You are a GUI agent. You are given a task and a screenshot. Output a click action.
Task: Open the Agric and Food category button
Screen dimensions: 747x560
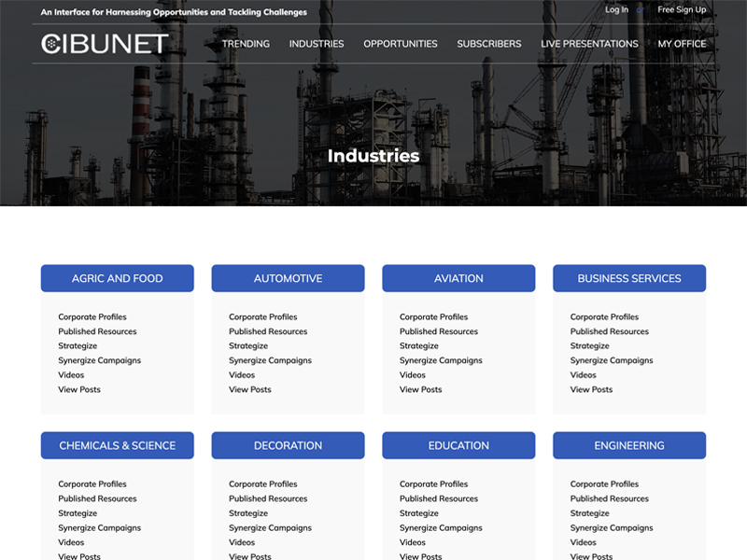pos(118,278)
